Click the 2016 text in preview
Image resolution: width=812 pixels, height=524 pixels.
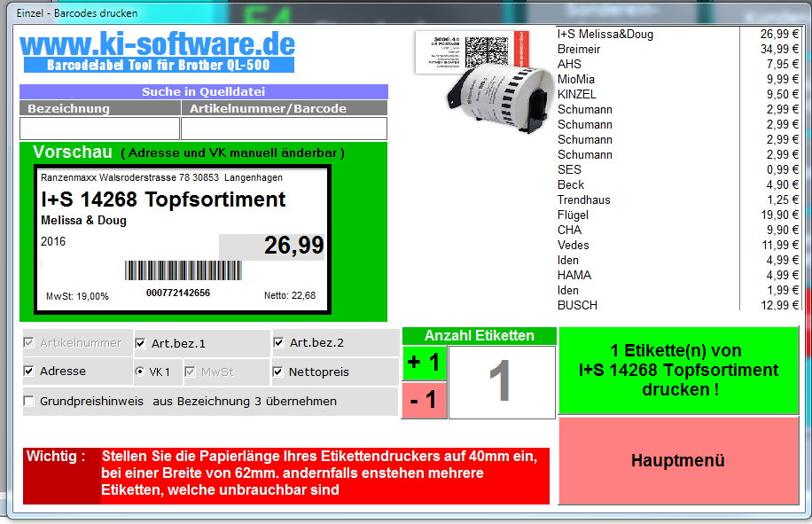53,242
